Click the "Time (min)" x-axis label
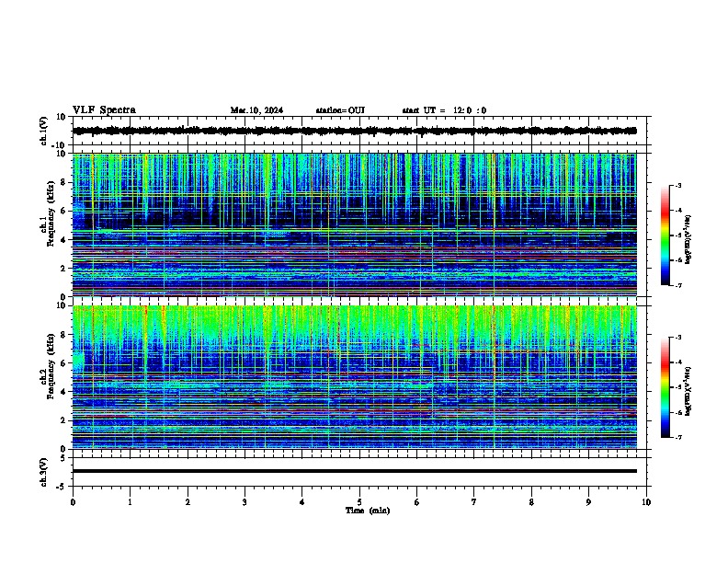The height and width of the screenshot is (563, 728). [x=368, y=511]
